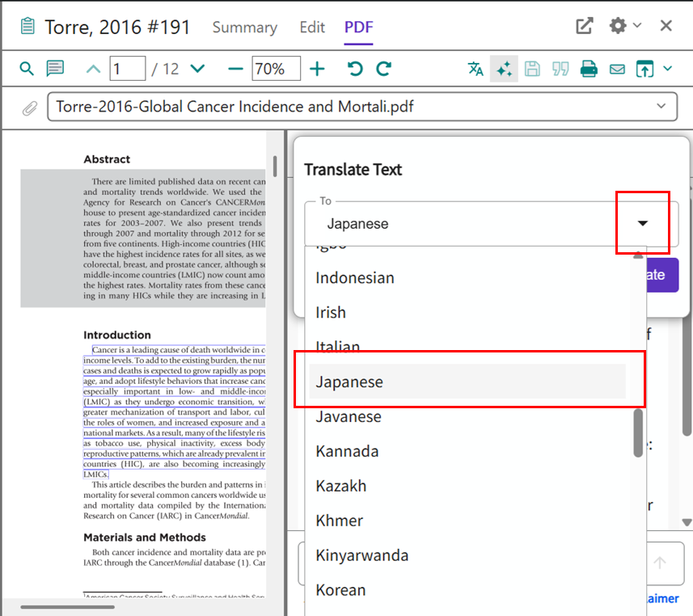Collapse the translate language dropdown arrow
The width and height of the screenshot is (693, 616).
pyautogui.click(x=643, y=223)
